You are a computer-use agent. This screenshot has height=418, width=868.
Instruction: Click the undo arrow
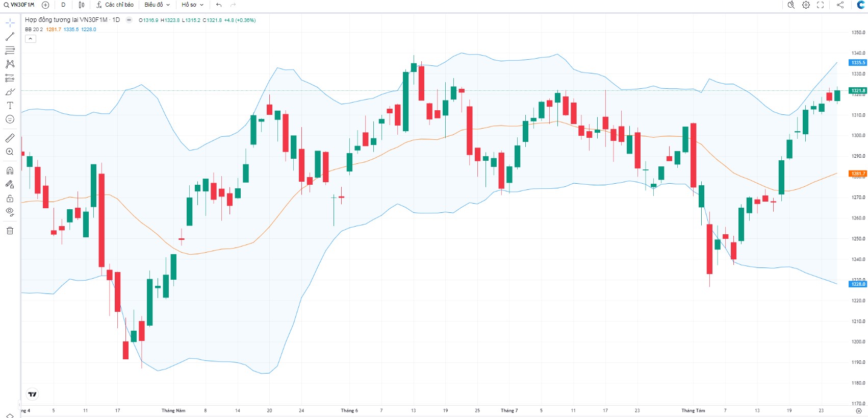pos(219,5)
